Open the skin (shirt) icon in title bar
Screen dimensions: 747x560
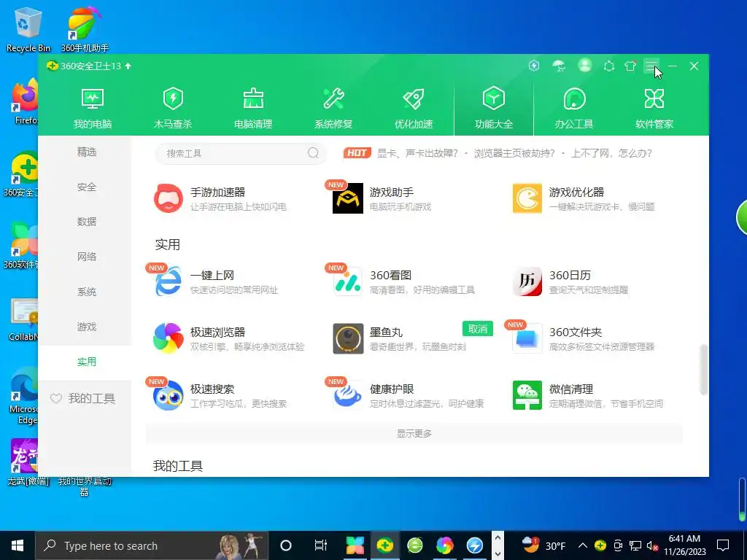coord(630,66)
